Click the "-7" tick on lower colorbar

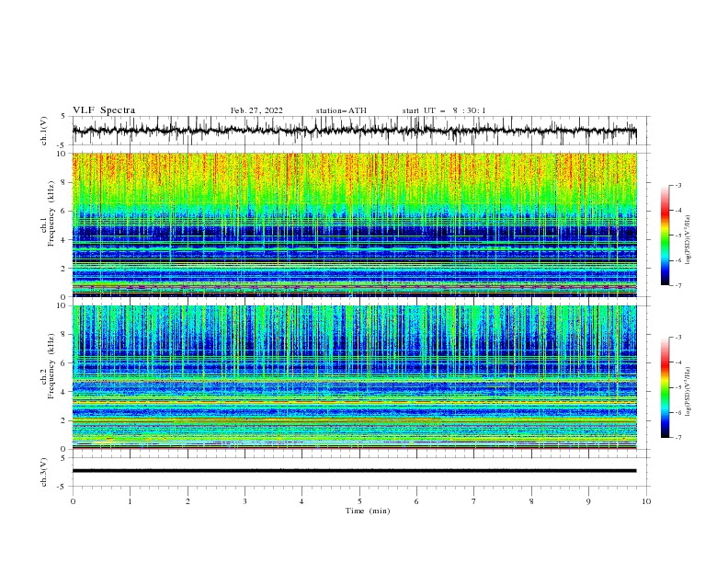click(677, 437)
